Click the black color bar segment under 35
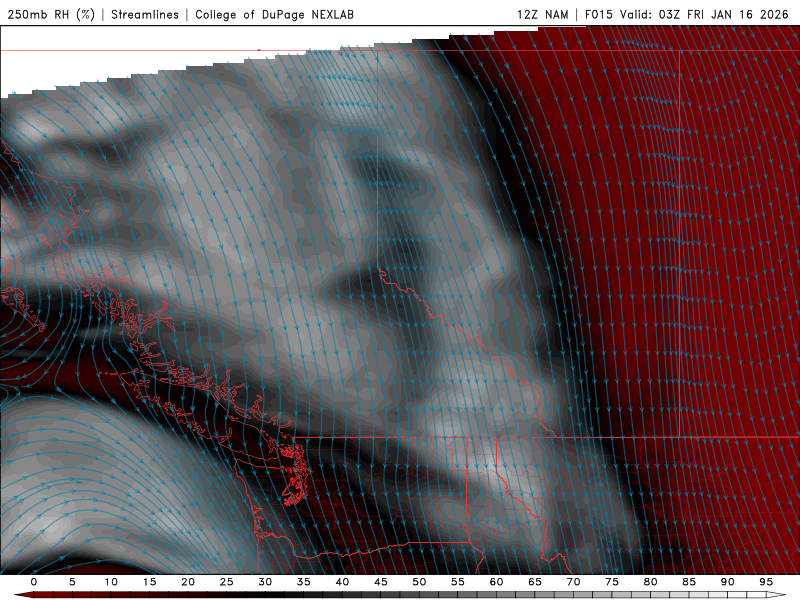This screenshot has width=800, height=600. tap(304, 595)
